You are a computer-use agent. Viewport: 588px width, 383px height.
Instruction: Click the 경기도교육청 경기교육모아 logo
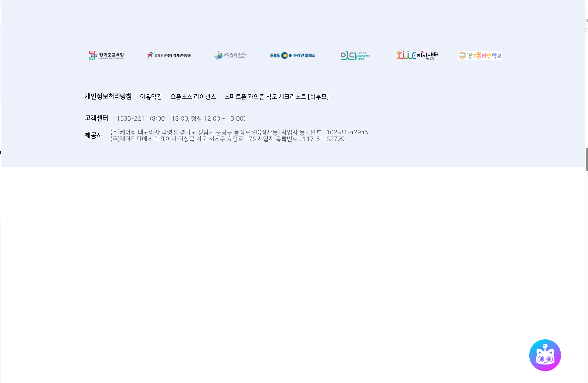169,56
